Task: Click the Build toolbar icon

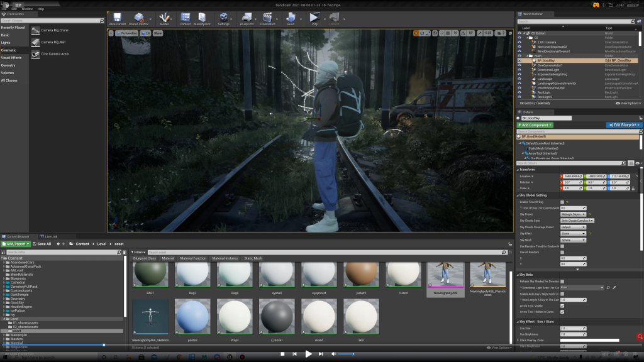Action: tap(291, 19)
